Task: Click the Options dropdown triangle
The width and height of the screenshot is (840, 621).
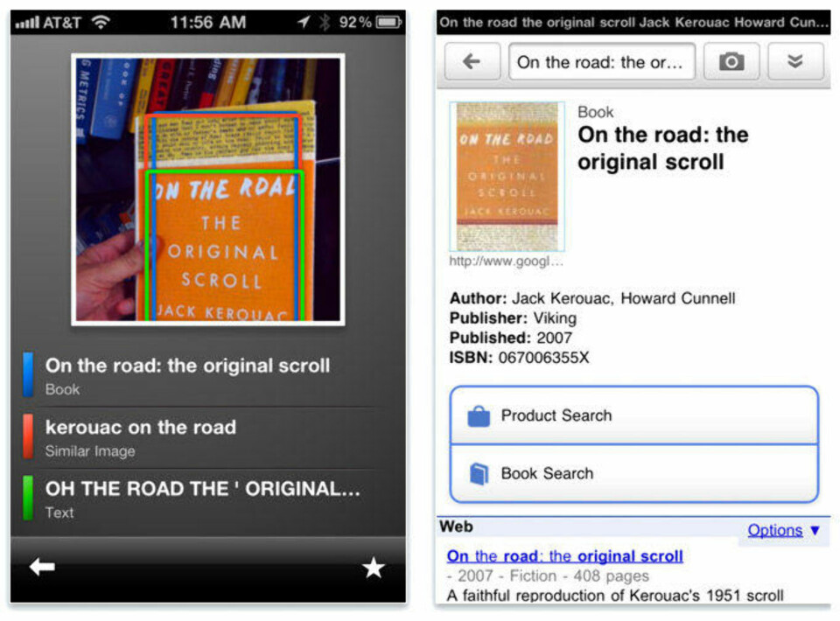Action: (x=815, y=531)
